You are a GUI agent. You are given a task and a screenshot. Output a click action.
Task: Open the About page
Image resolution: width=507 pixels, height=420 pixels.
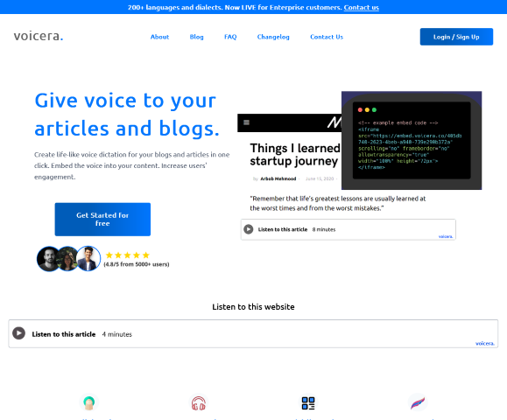159,37
